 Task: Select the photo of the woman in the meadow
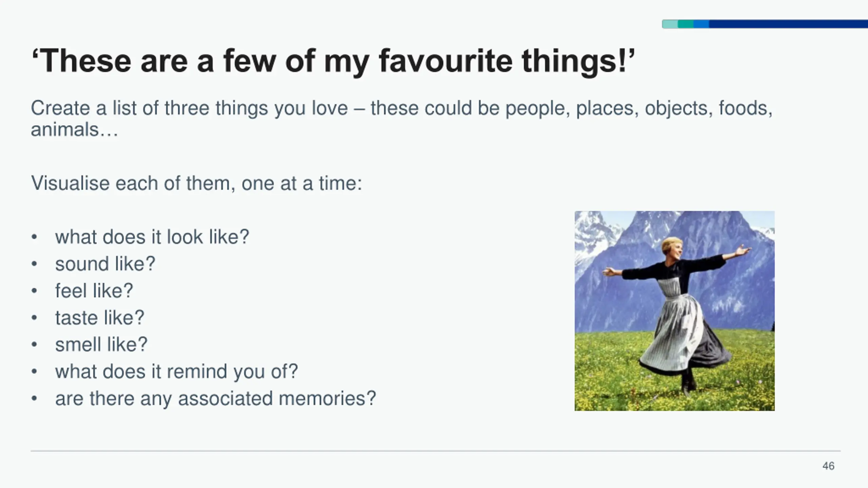pyautogui.click(x=674, y=311)
